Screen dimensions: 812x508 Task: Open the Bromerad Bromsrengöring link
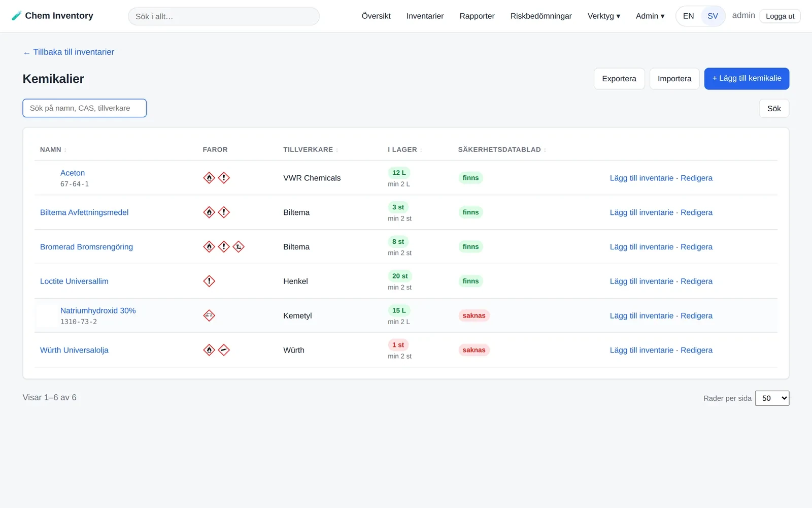[x=86, y=247]
